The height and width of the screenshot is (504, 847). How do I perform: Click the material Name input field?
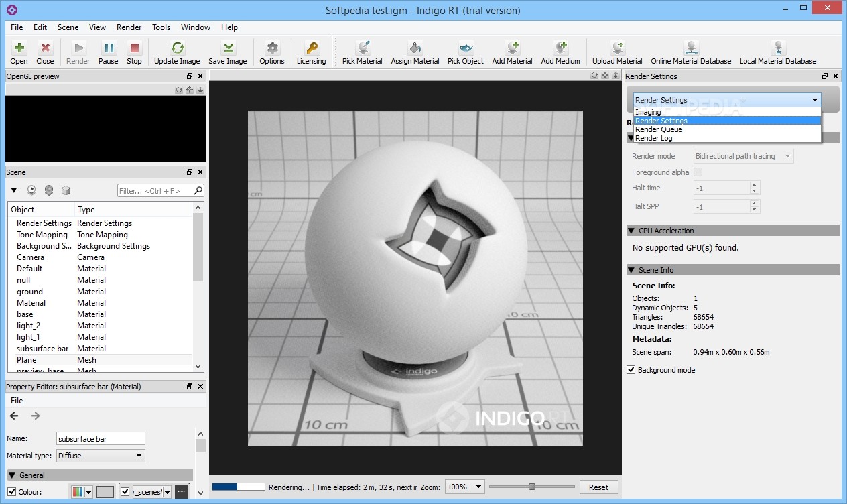click(x=101, y=438)
